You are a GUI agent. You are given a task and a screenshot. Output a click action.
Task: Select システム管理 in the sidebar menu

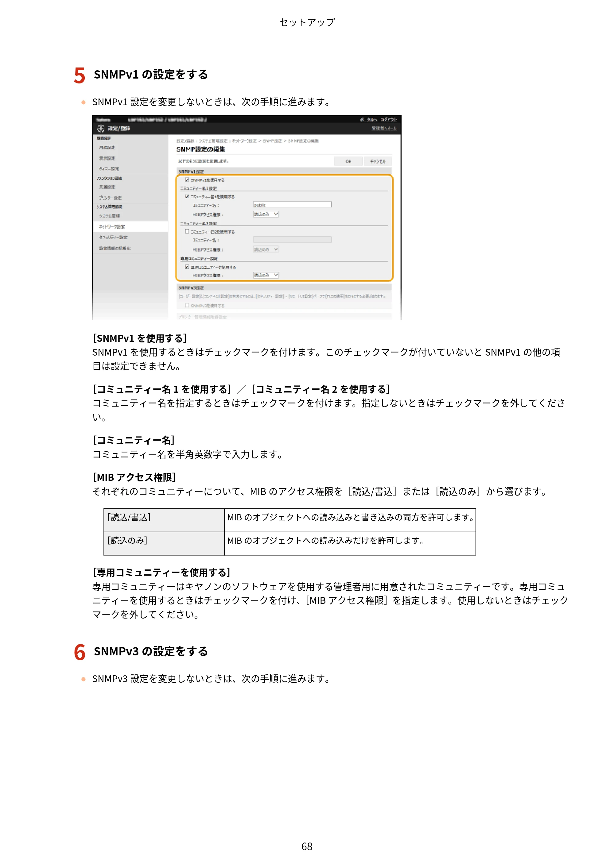click(109, 216)
